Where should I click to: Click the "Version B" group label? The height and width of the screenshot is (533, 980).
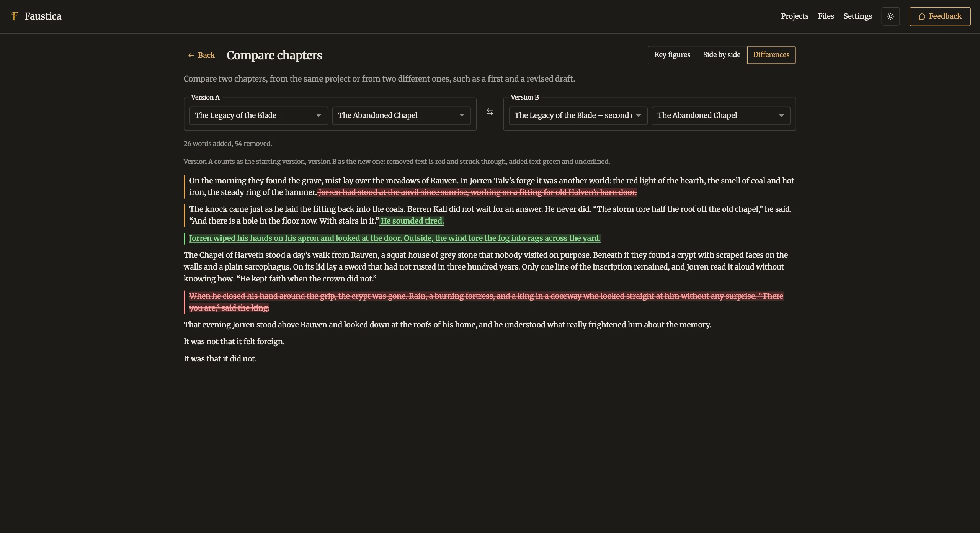[524, 97]
